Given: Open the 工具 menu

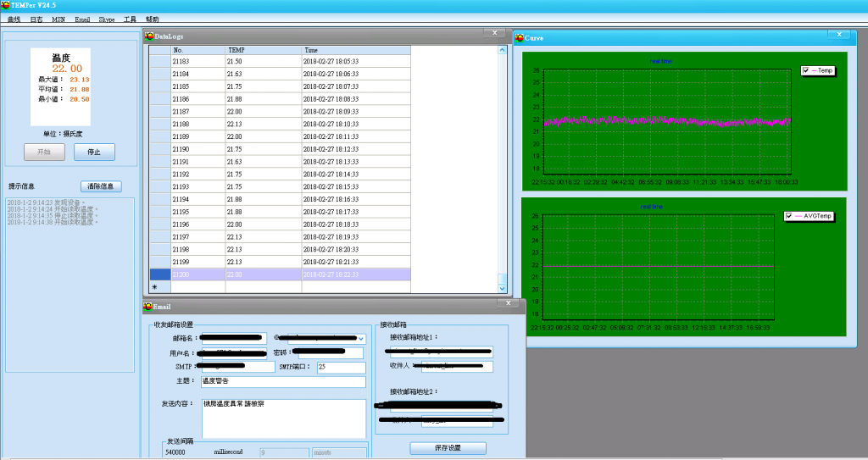Looking at the screenshot, I should pos(130,19).
